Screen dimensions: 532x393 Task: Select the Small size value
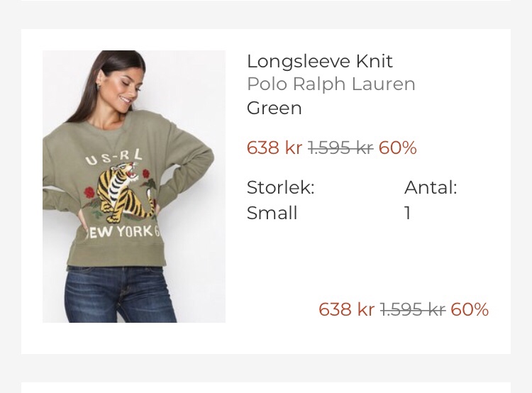(272, 213)
